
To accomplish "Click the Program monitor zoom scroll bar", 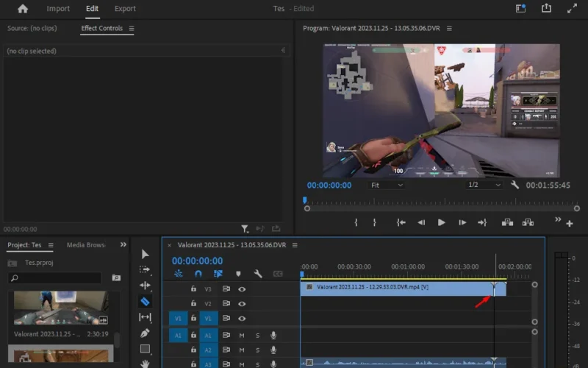I will point(442,208).
